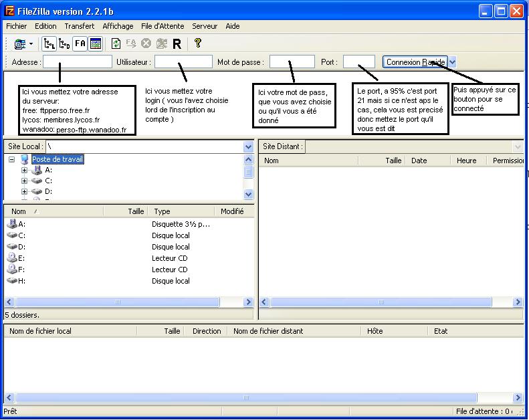
Task: Select the A: floppy drive row icon
Action: click(x=12, y=223)
